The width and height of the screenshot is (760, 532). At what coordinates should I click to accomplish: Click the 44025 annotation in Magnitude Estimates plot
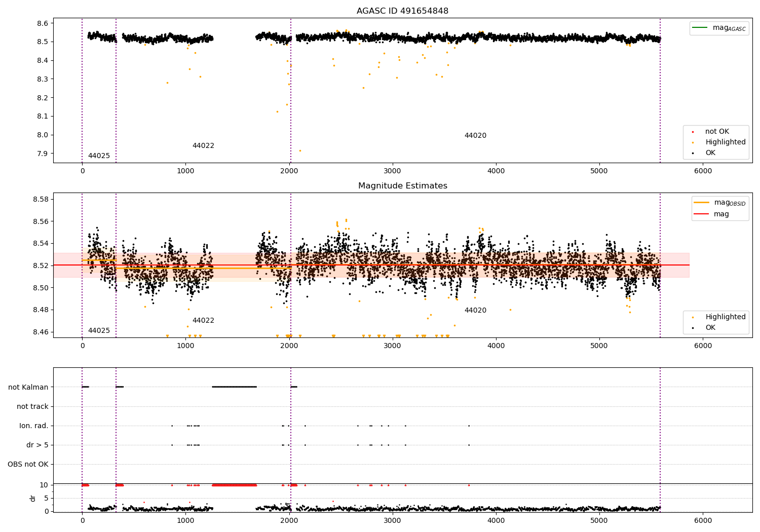coord(99,331)
